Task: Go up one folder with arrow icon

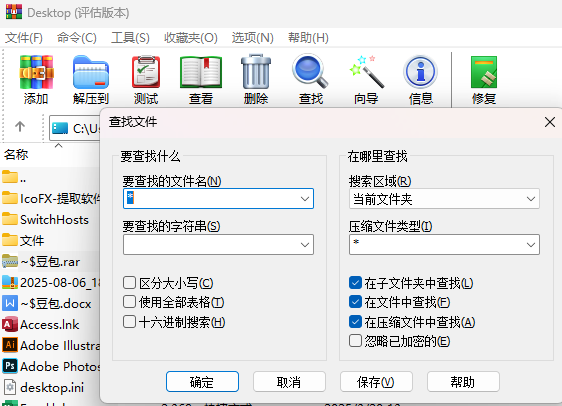Action: click(20, 126)
